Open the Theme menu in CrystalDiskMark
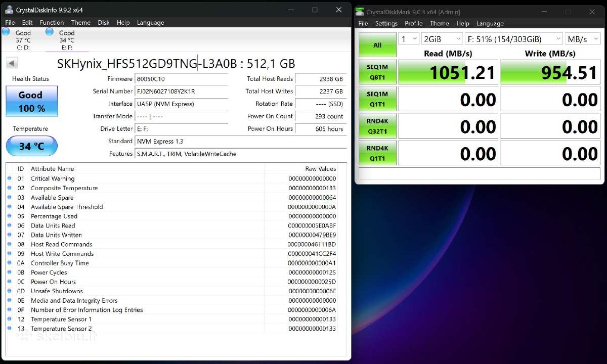 pos(440,23)
